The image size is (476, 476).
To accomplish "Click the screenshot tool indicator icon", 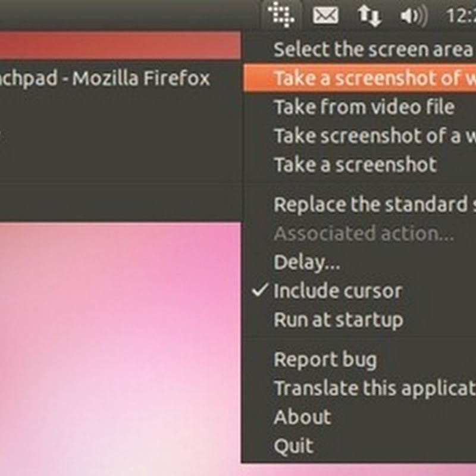I will click(281, 14).
